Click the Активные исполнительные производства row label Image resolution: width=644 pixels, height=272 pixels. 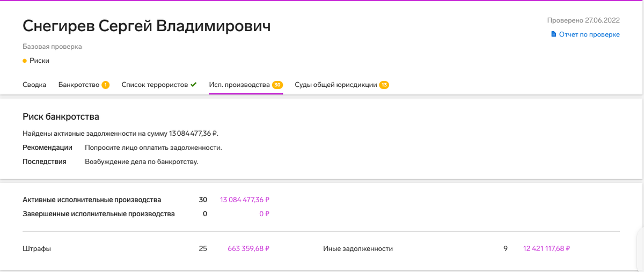click(92, 200)
